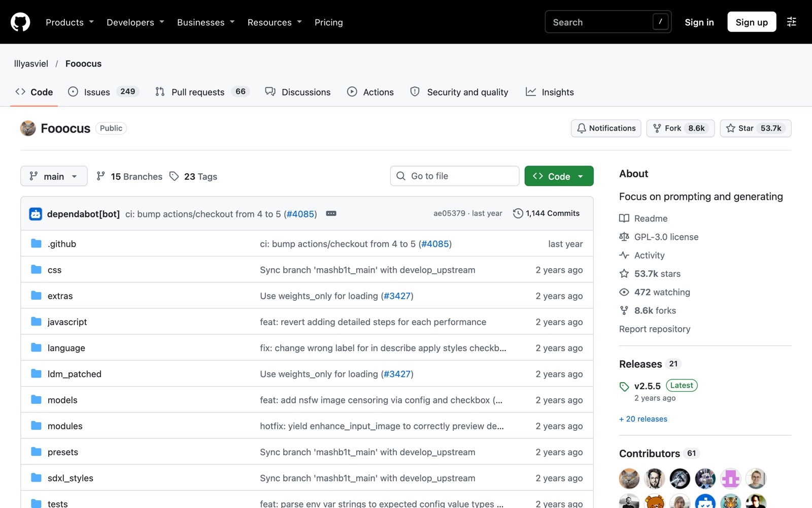Open the Pricing link
Viewport: 812px width, 508px height.
tap(329, 22)
